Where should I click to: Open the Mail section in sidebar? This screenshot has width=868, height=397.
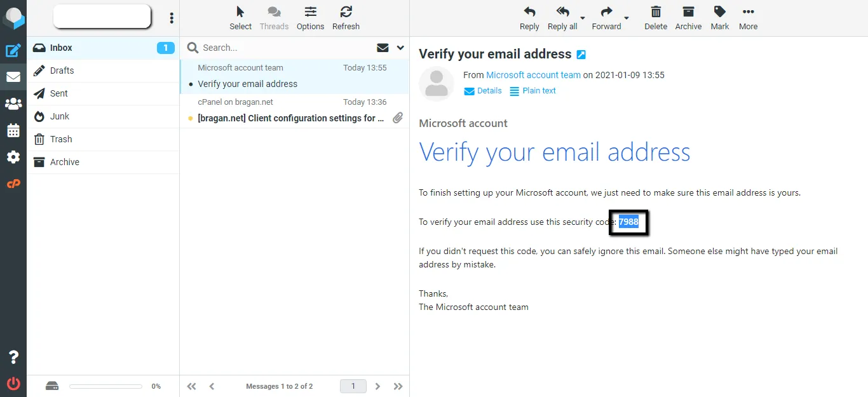(x=13, y=77)
